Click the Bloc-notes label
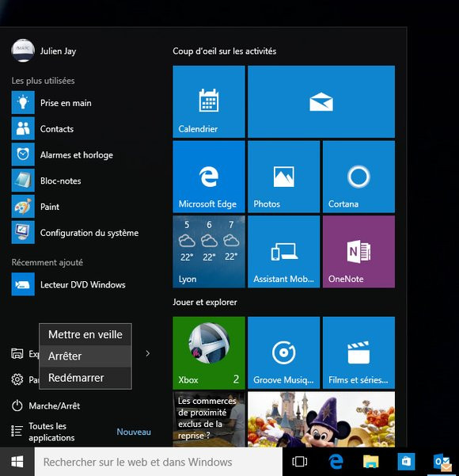Viewport: 459px width, 476px height. pos(61,181)
